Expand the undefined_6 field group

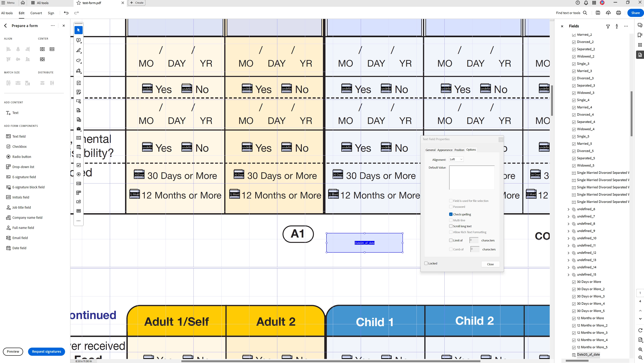(568, 209)
